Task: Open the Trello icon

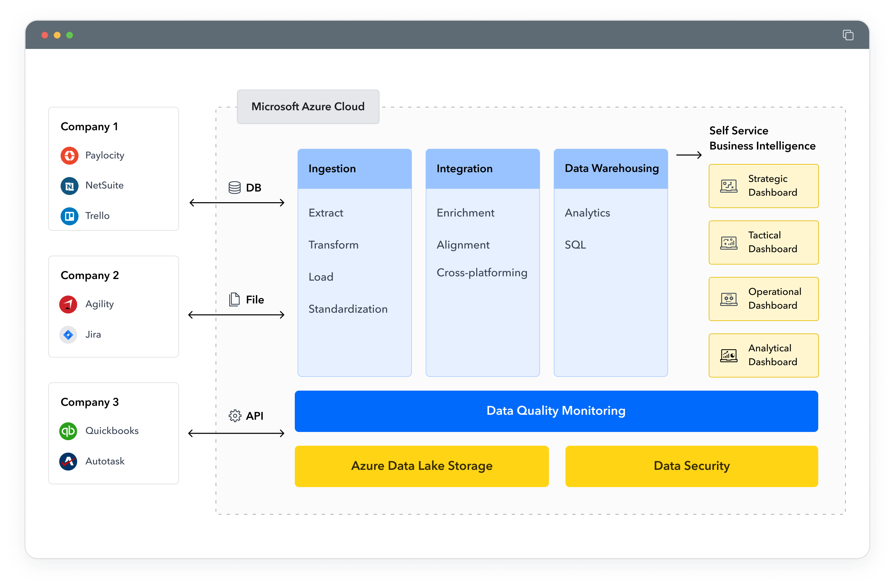Action: (x=70, y=216)
